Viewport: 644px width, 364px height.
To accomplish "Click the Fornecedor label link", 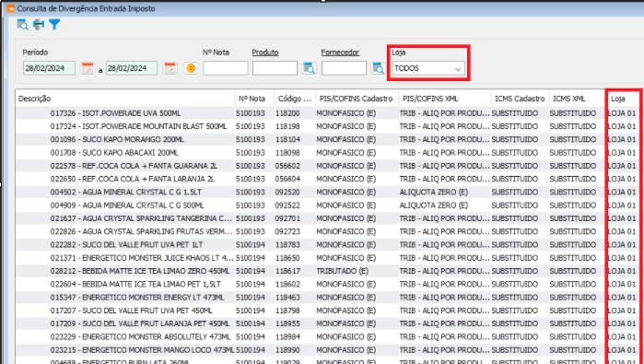I will tap(340, 53).
